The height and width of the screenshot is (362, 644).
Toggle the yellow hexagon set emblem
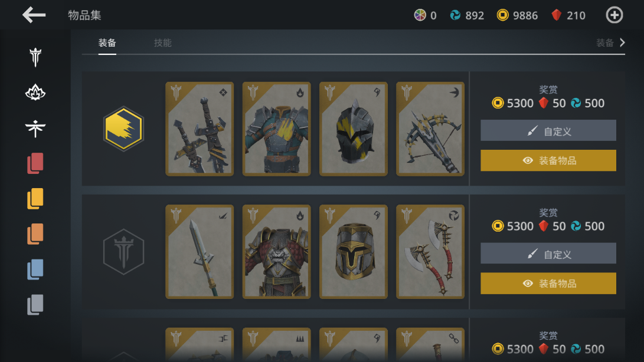[x=123, y=129]
